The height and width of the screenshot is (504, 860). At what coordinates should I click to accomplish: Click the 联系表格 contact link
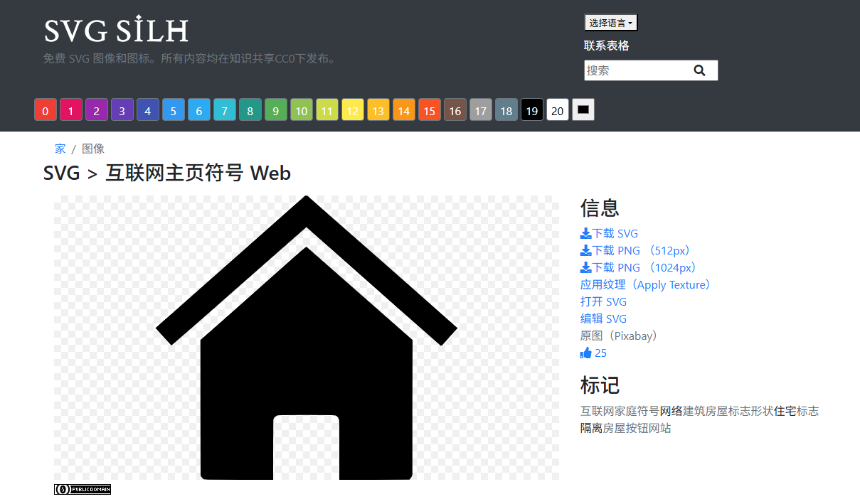coord(606,45)
